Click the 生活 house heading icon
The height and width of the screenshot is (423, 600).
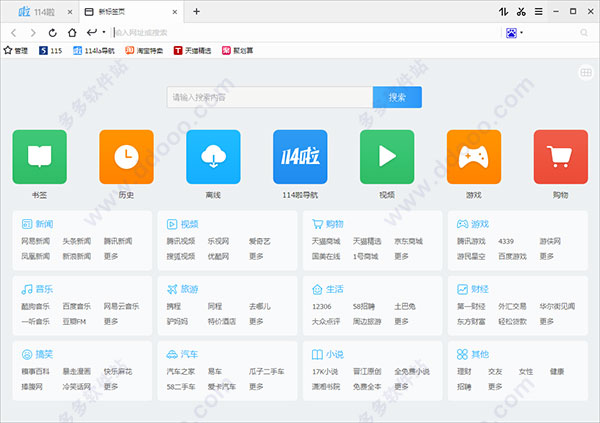(x=317, y=289)
